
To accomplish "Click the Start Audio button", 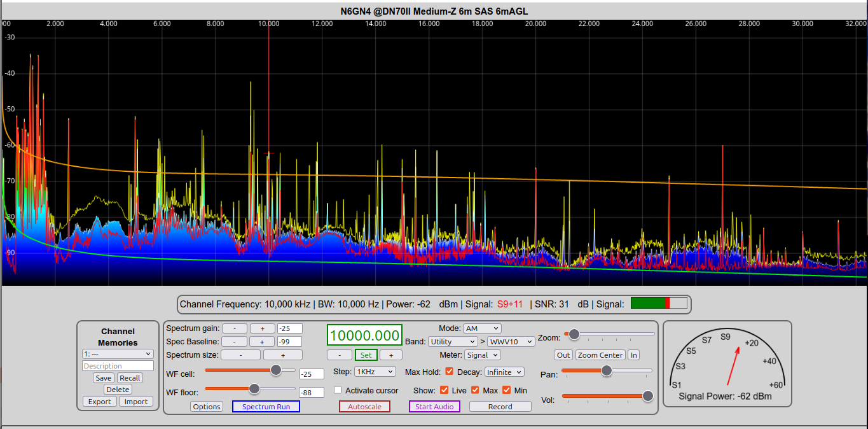I will pyautogui.click(x=434, y=407).
